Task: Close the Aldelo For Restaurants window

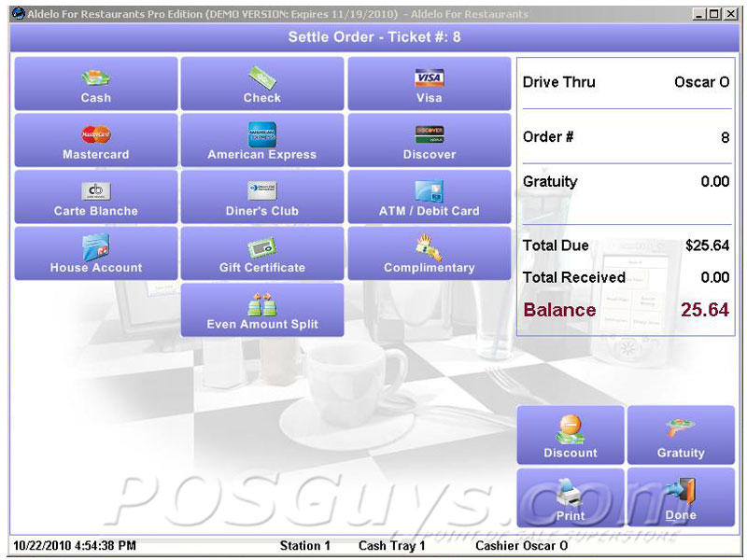Action: coord(731,14)
